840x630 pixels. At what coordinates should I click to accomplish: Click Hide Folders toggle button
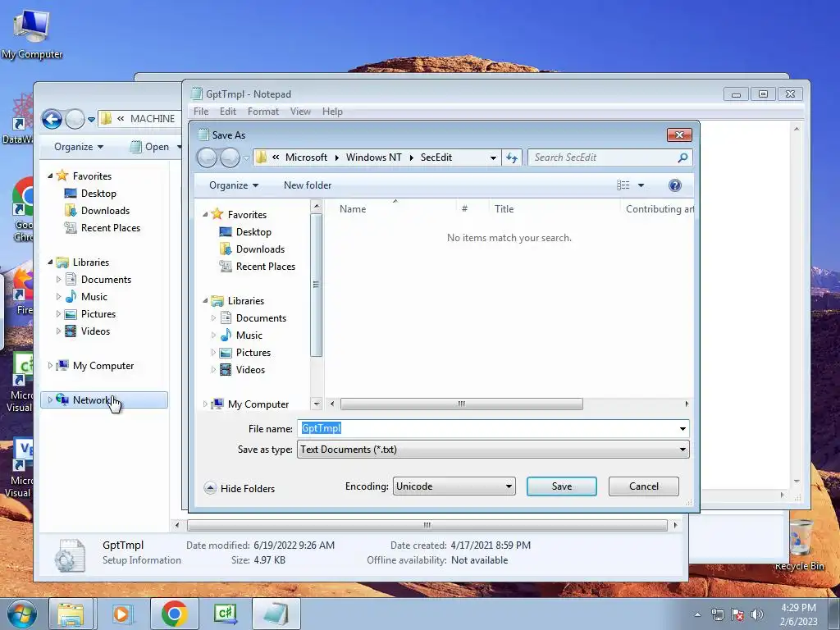(240, 488)
